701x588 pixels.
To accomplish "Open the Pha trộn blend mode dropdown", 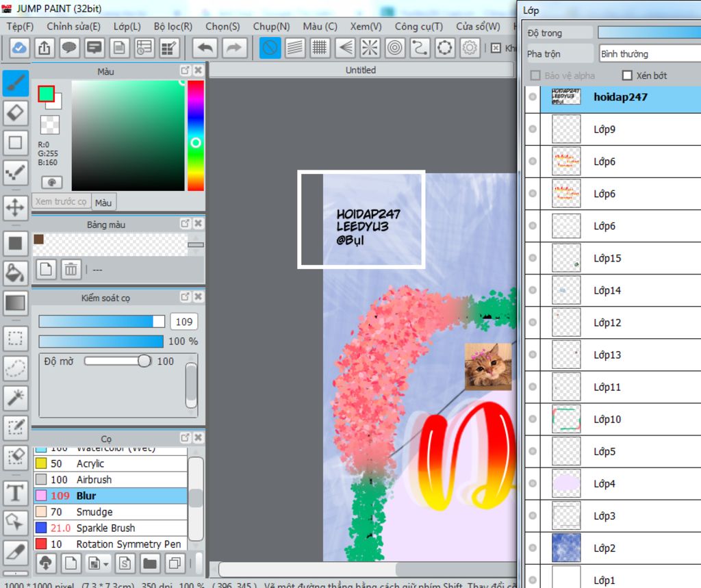I will [x=649, y=53].
